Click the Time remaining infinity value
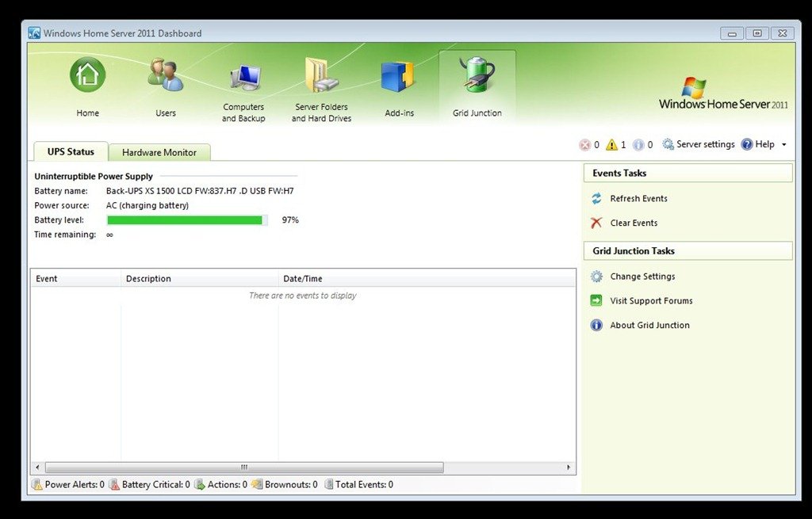 [x=109, y=235]
